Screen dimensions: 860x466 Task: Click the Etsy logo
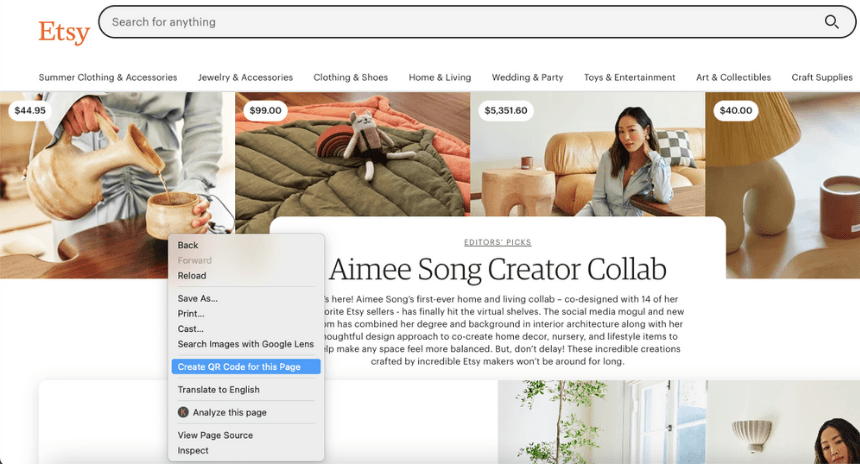pos(64,32)
